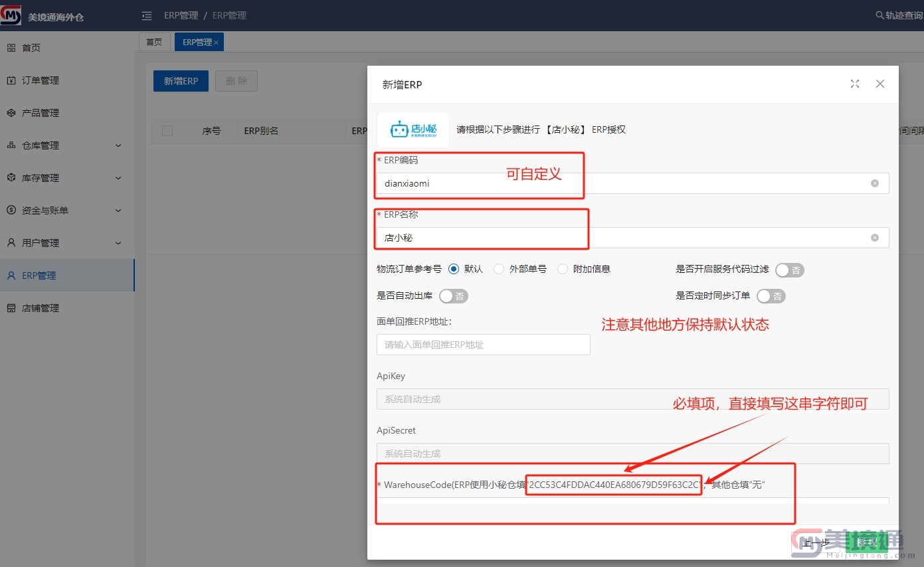Click the 首页 grid icon in sidebar

(x=11, y=48)
